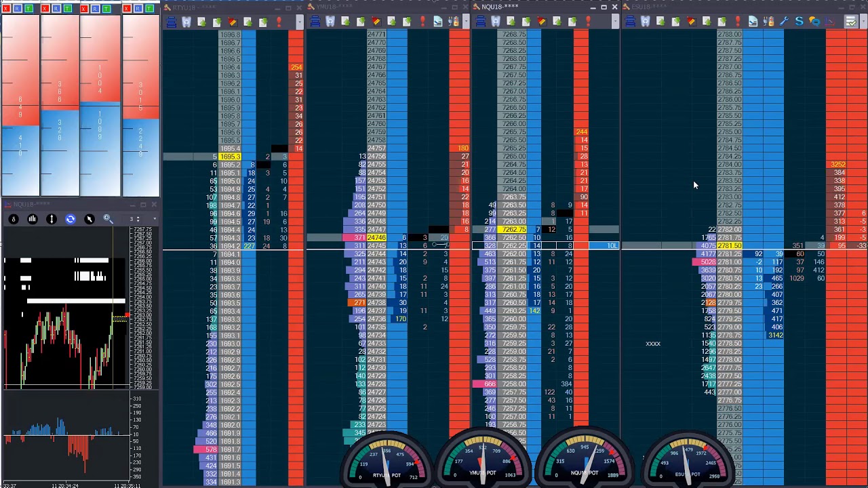The width and height of the screenshot is (868, 488).
Task: Click the yellow 24746 price cell in YMU18
Action: point(376,238)
